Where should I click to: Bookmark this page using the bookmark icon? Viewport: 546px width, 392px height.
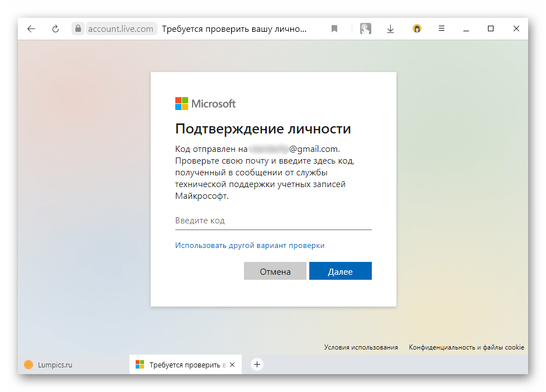[x=334, y=29]
